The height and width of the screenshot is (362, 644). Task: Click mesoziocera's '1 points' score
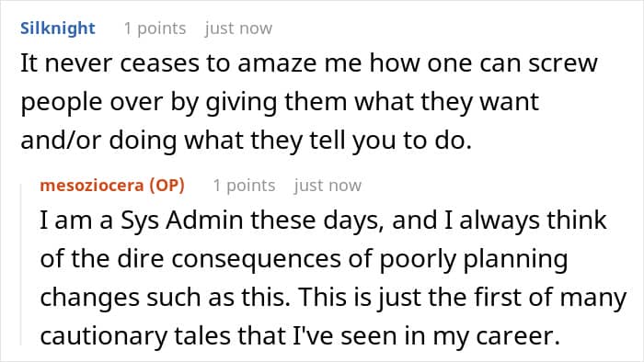coord(244,186)
